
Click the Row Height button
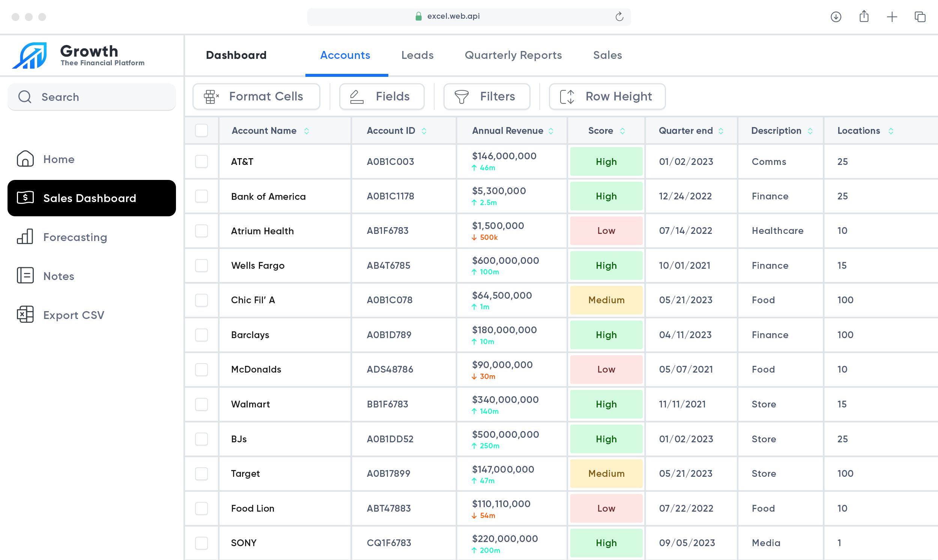pyautogui.click(x=606, y=96)
